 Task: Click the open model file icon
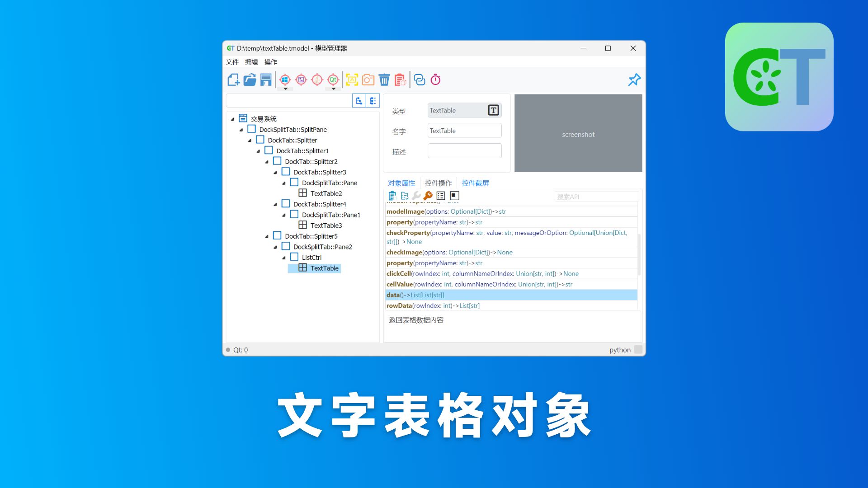click(x=251, y=80)
